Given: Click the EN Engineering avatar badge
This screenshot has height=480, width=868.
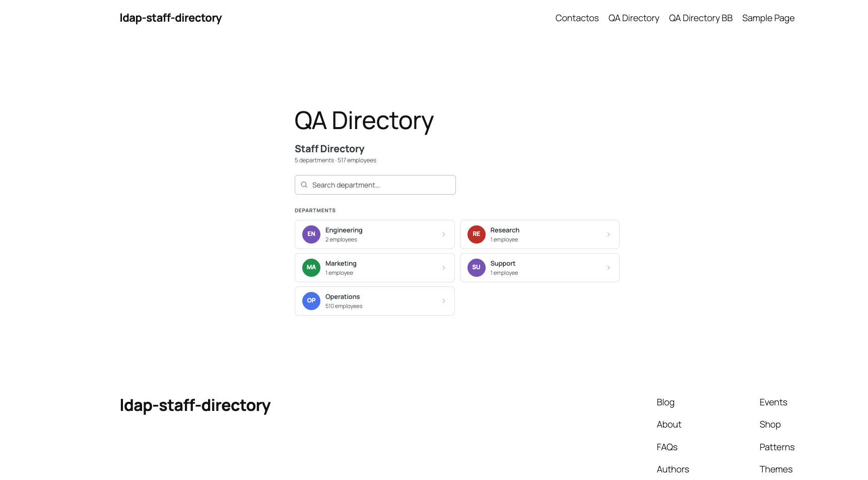Looking at the screenshot, I should tap(311, 234).
